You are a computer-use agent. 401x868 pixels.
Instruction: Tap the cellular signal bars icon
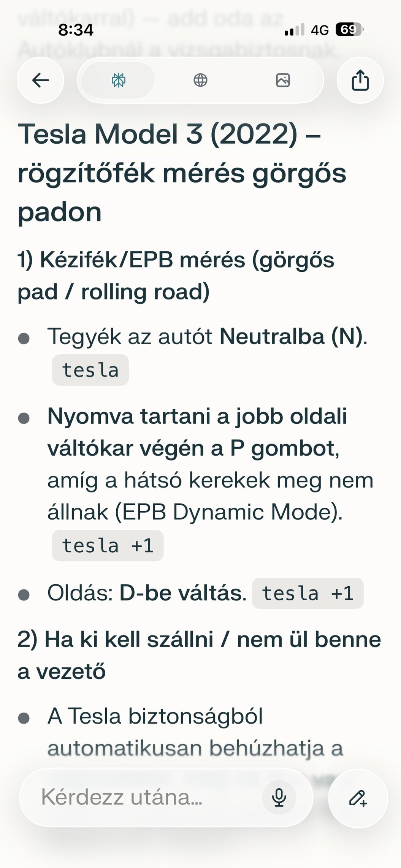(x=294, y=30)
